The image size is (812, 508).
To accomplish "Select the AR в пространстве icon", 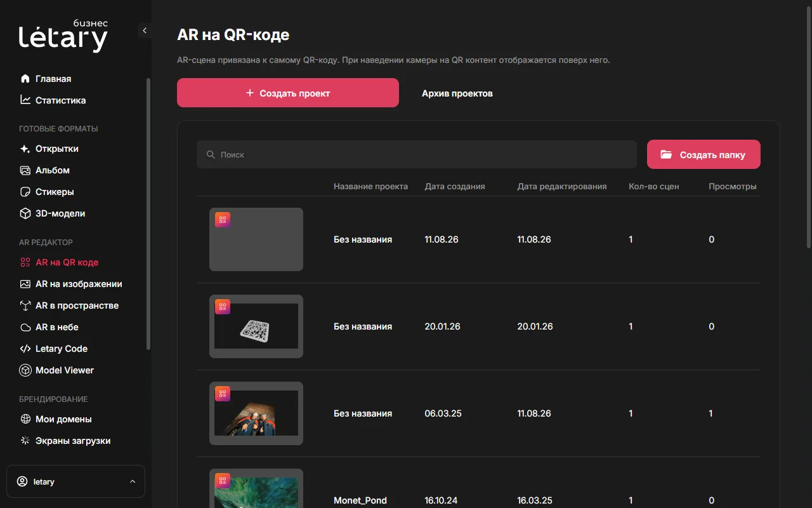I will coord(25,305).
